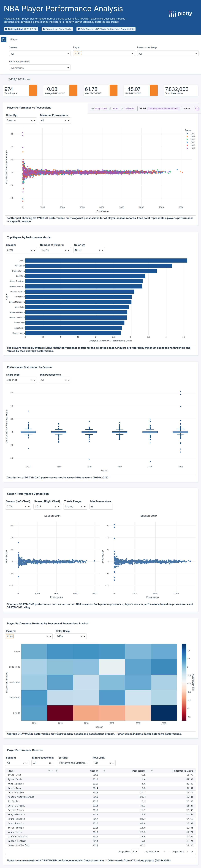The image size is (201, 868).
Task: Open the Performance Metric dropdown
Action: 39,68
